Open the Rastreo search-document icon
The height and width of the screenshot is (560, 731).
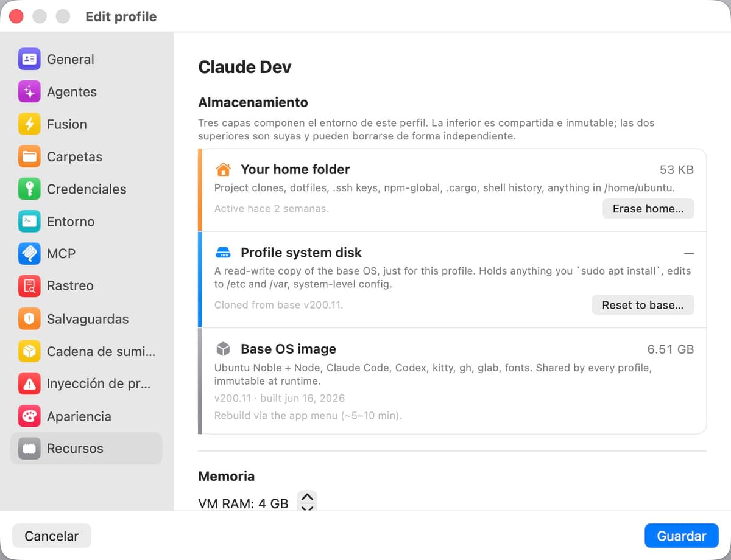click(29, 286)
